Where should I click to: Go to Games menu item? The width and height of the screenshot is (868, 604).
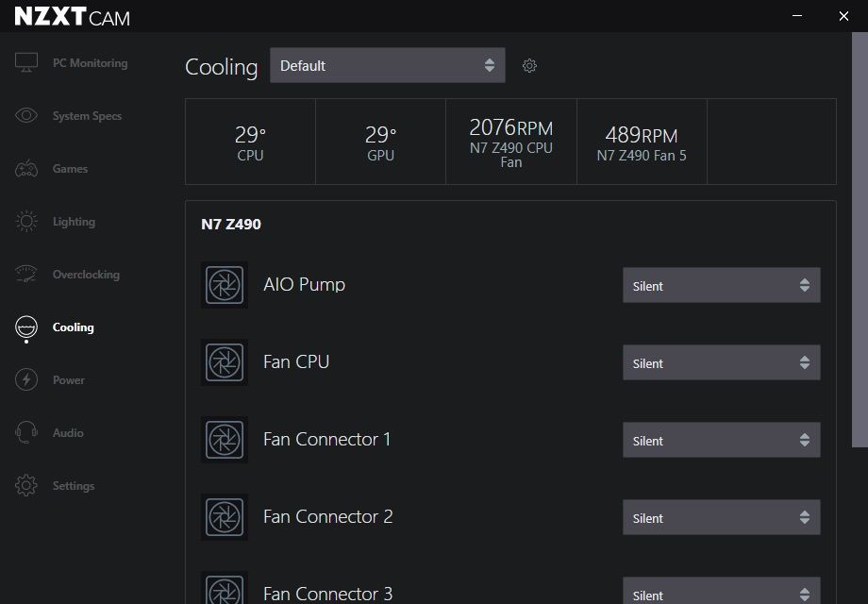tap(71, 169)
